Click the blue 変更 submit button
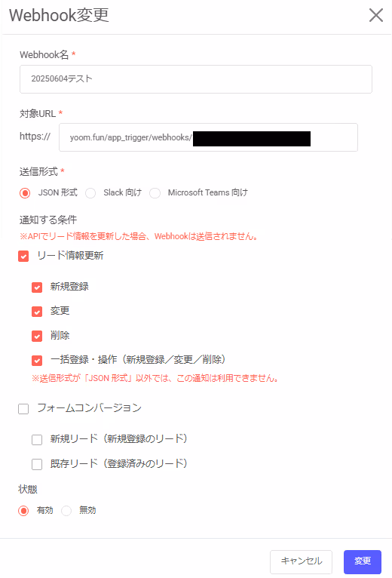The width and height of the screenshot is (392, 578). [x=363, y=562]
